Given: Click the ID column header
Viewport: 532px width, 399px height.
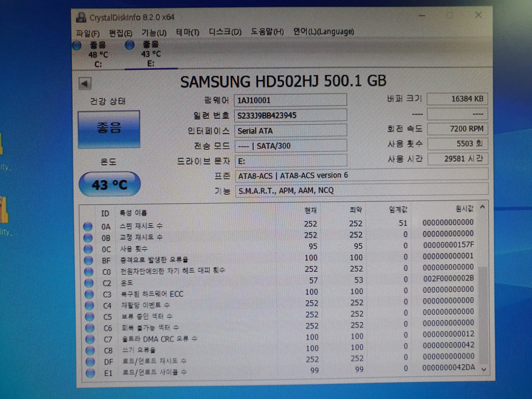Looking at the screenshot, I should (105, 213).
